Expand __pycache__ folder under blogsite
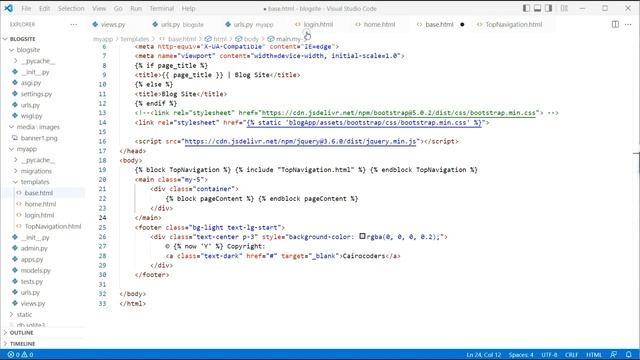This screenshot has width=640, height=360. tap(38, 61)
